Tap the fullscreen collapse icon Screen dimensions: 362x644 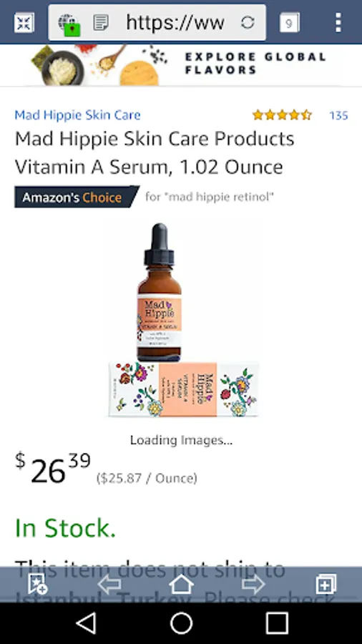pos(24,23)
